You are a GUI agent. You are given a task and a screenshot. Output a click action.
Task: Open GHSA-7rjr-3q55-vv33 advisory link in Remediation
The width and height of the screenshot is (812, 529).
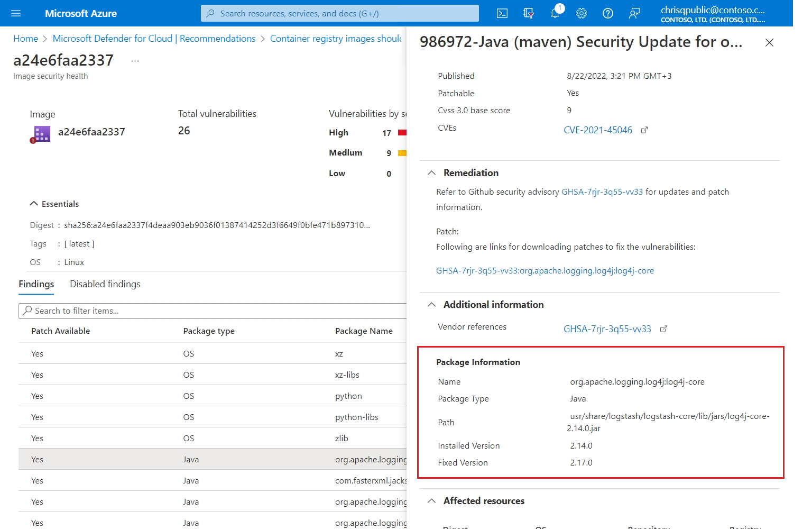coord(602,192)
